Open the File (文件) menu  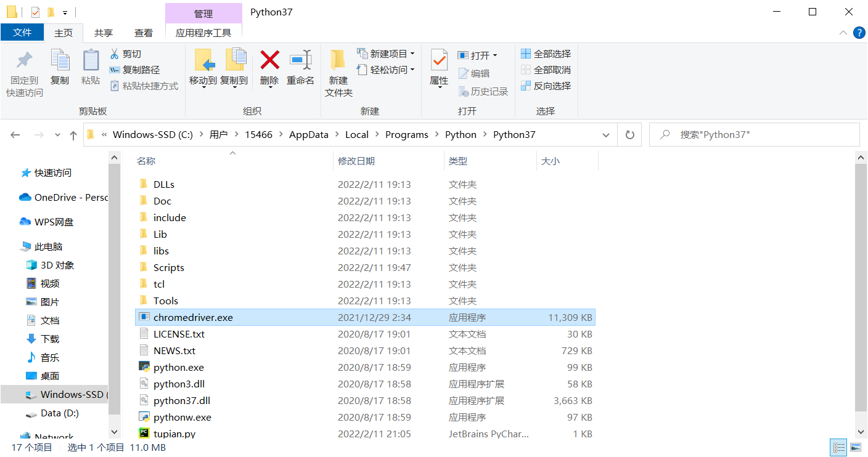(22, 33)
